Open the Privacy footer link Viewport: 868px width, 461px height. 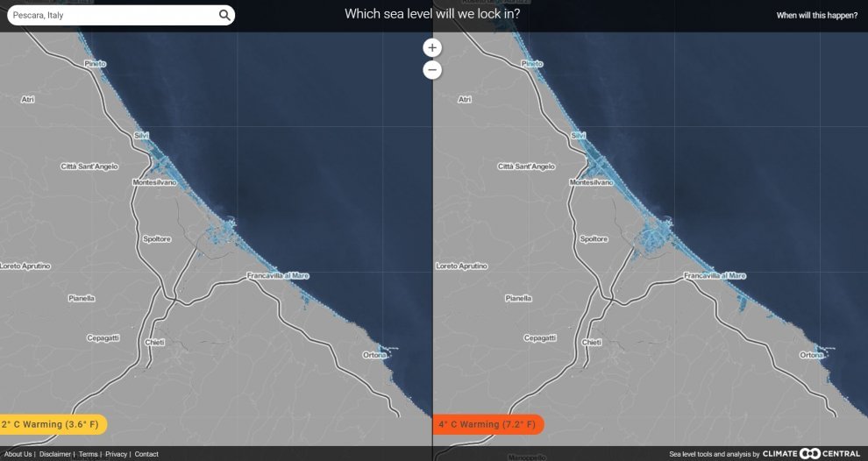(x=116, y=454)
